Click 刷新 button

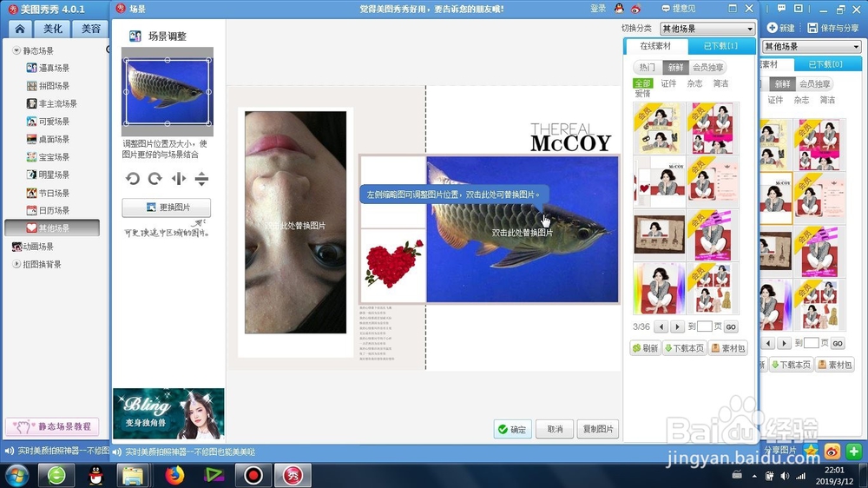646,348
